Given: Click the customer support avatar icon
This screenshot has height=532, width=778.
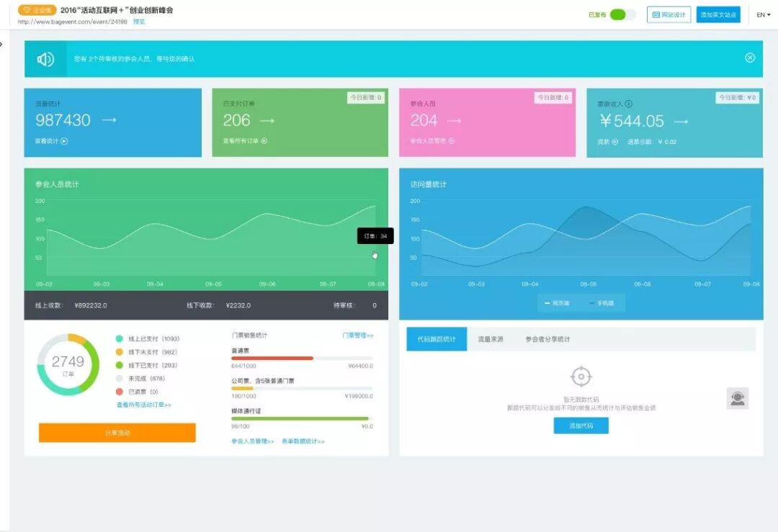Looking at the screenshot, I should (x=738, y=399).
